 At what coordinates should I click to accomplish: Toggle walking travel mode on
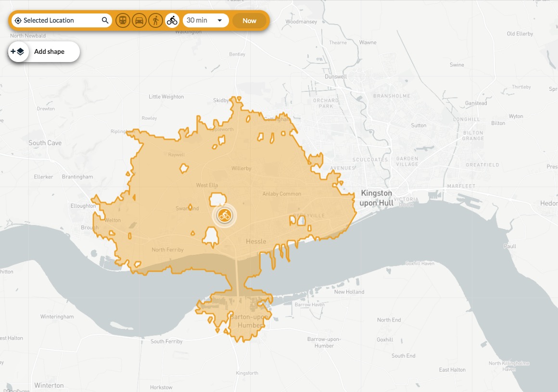point(155,20)
